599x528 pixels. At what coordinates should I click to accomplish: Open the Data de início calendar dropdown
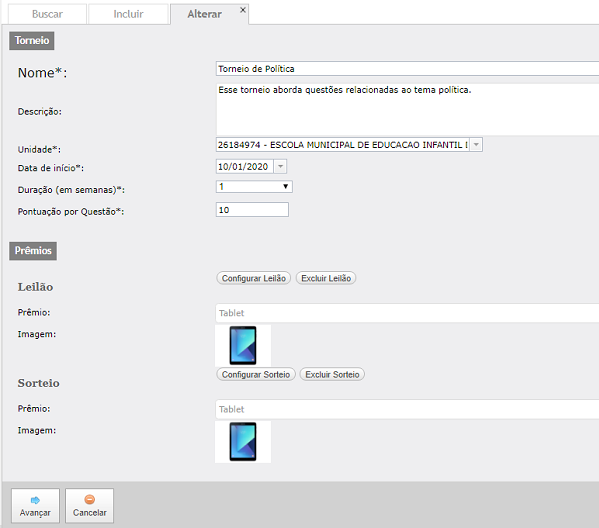point(280,167)
